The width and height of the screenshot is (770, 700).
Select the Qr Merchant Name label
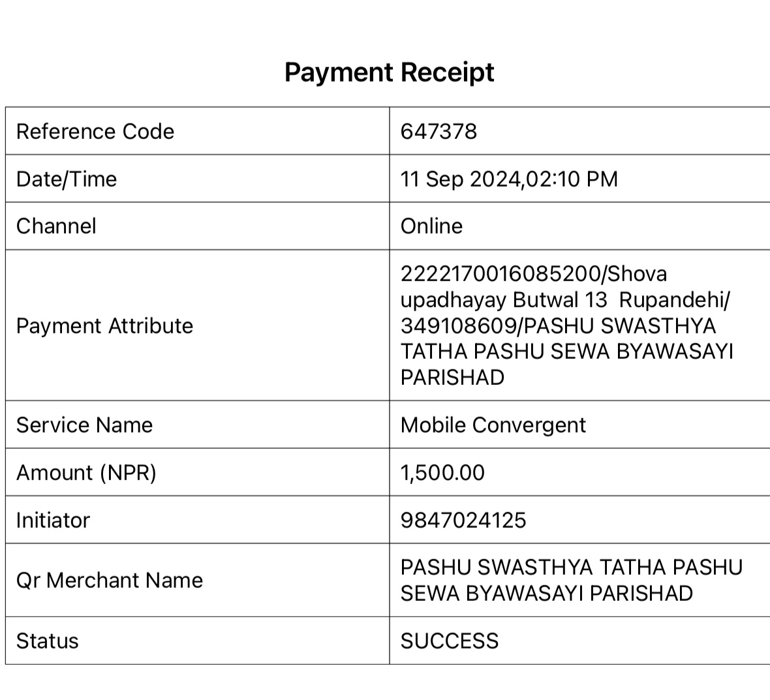110,580
